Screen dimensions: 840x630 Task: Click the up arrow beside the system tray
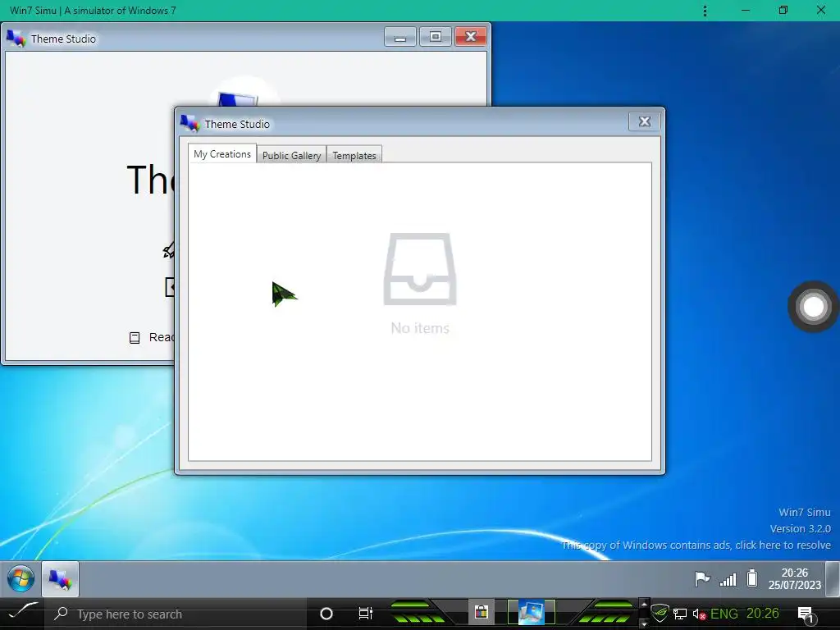click(644, 605)
